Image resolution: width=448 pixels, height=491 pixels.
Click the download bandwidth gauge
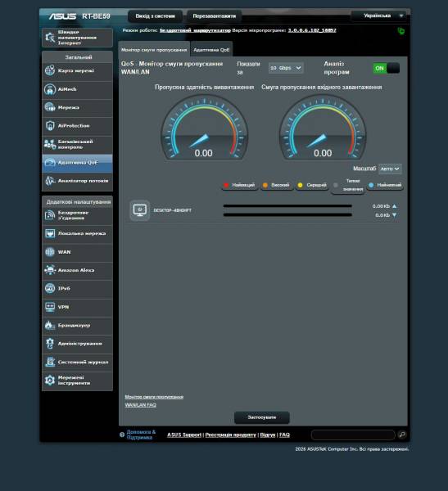tap(323, 128)
